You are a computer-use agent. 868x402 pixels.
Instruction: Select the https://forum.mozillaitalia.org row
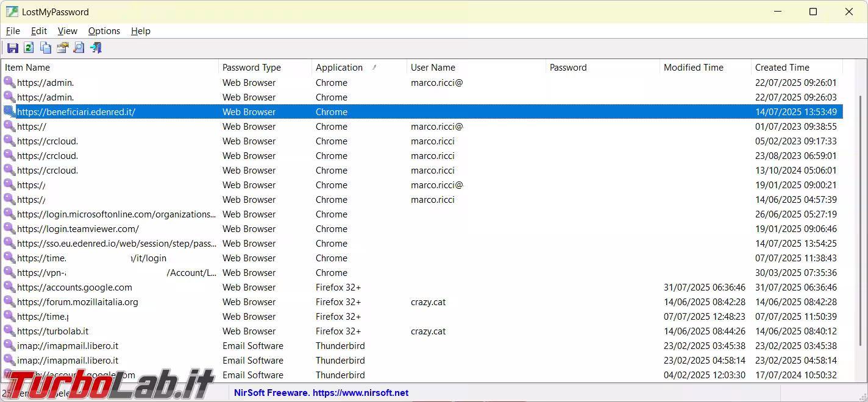tap(77, 302)
